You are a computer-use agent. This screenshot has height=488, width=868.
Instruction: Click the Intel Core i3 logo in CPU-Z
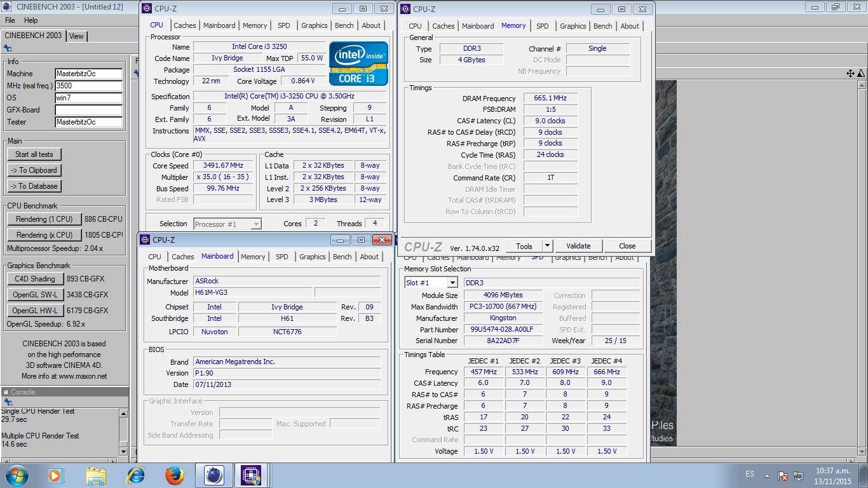click(x=358, y=64)
